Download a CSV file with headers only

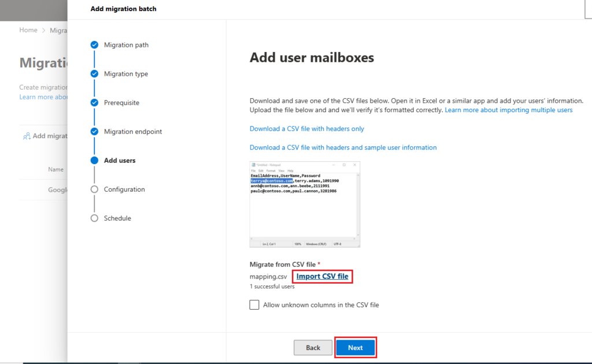306,128
